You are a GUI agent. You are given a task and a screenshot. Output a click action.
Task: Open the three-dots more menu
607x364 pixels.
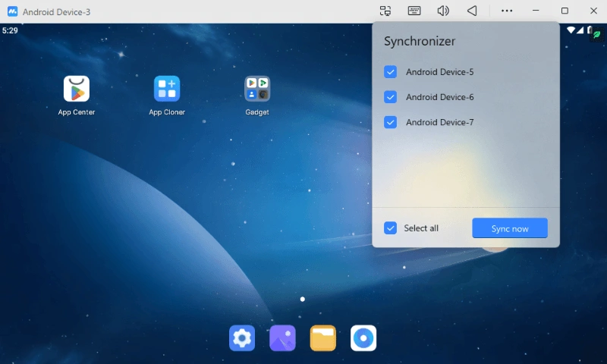coord(507,11)
